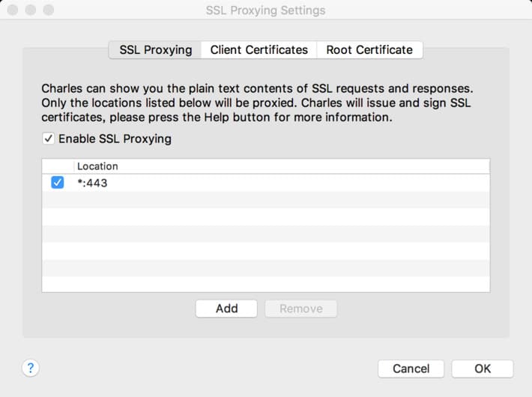Uncheck the blue checkbox for *:443

click(58, 182)
